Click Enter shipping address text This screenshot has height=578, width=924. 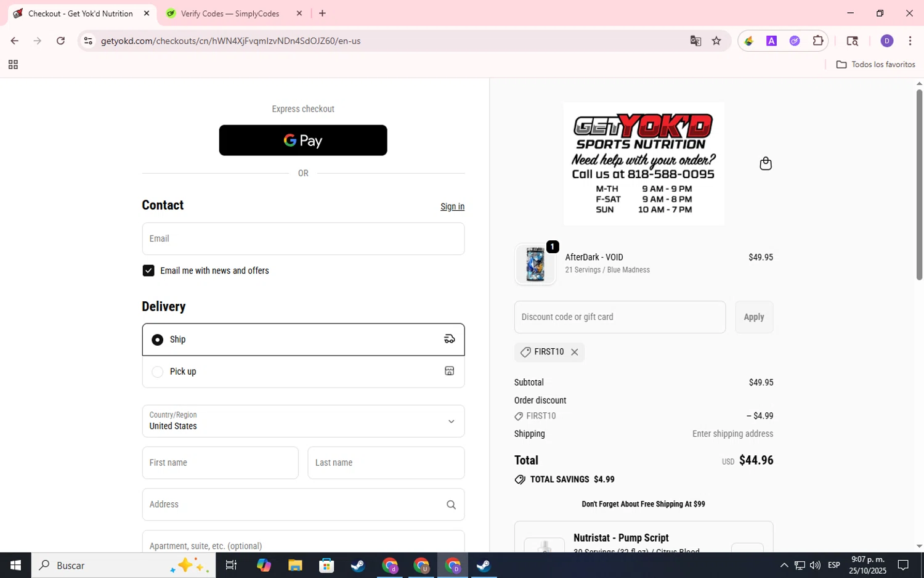point(732,434)
